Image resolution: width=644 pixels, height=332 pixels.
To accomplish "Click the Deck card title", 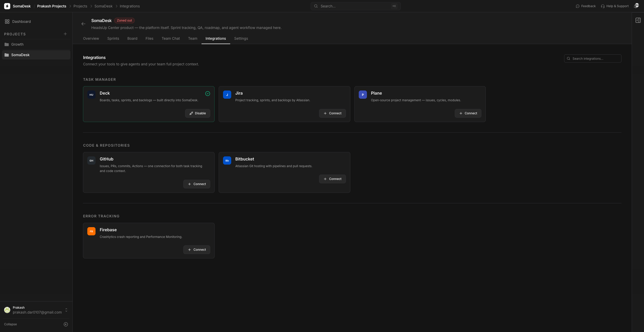I will point(105,93).
